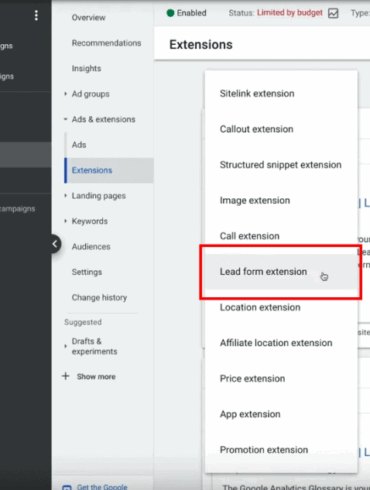Open Audiences page
Viewport: 370px width, 490px height.
tap(91, 247)
